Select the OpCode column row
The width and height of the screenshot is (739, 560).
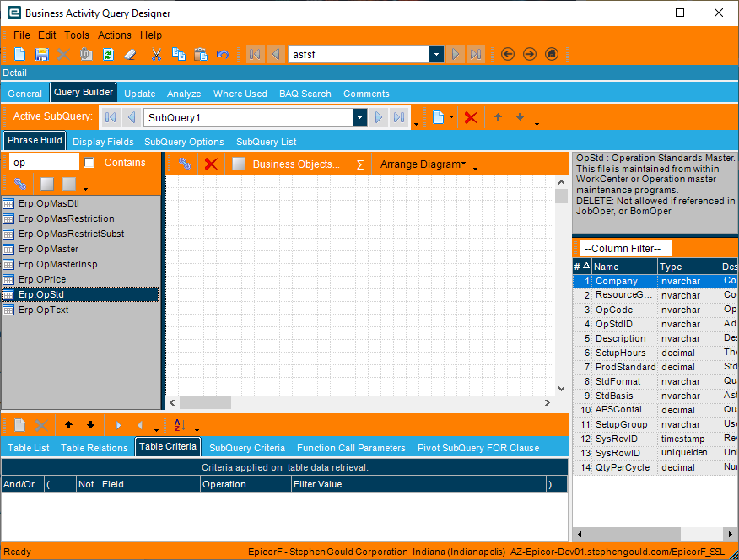tap(656, 310)
